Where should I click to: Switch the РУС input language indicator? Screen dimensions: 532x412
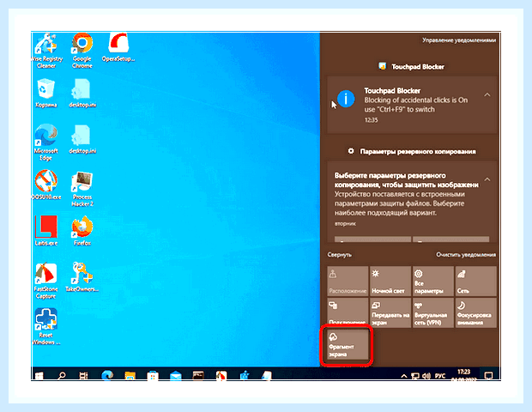[x=440, y=376]
